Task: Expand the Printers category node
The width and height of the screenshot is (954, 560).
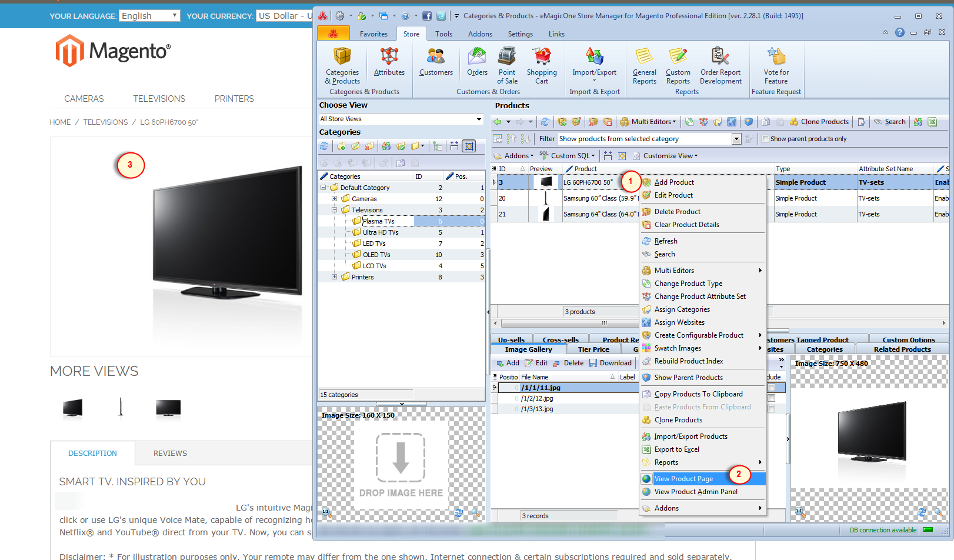Action: point(334,277)
